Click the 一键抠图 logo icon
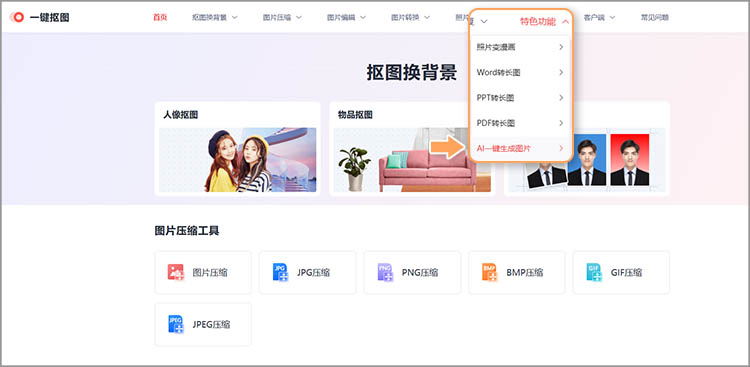This screenshot has height=367, width=750. [x=17, y=18]
